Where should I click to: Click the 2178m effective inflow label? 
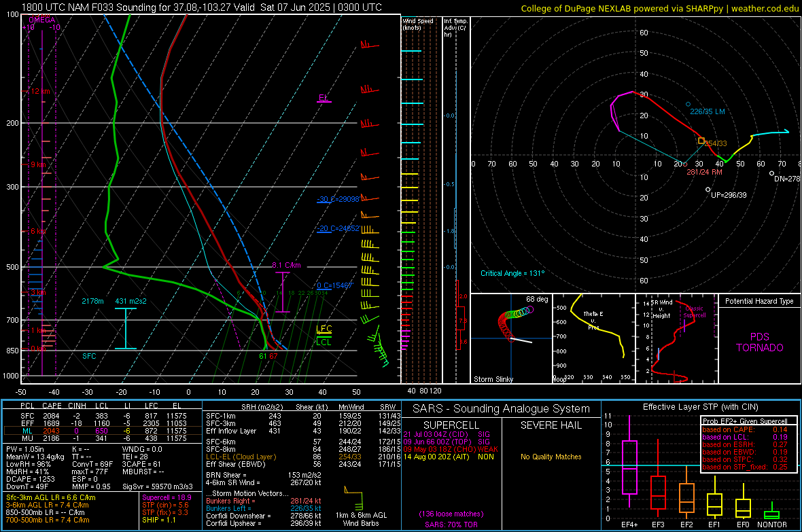[x=92, y=301]
